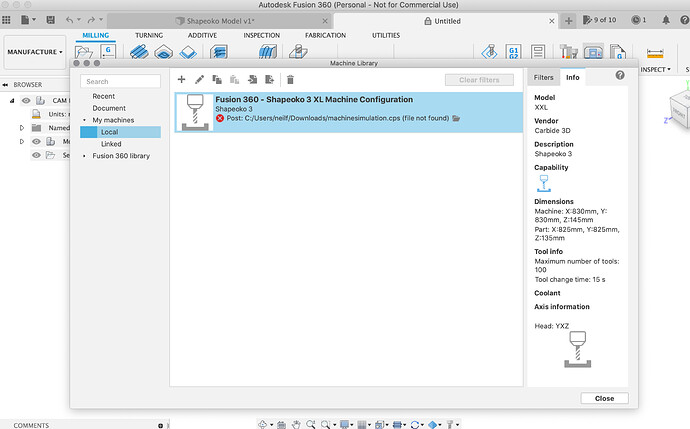Open job status clock icon
The width and height of the screenshot is (690, 429).
click(x=636, y=20)
